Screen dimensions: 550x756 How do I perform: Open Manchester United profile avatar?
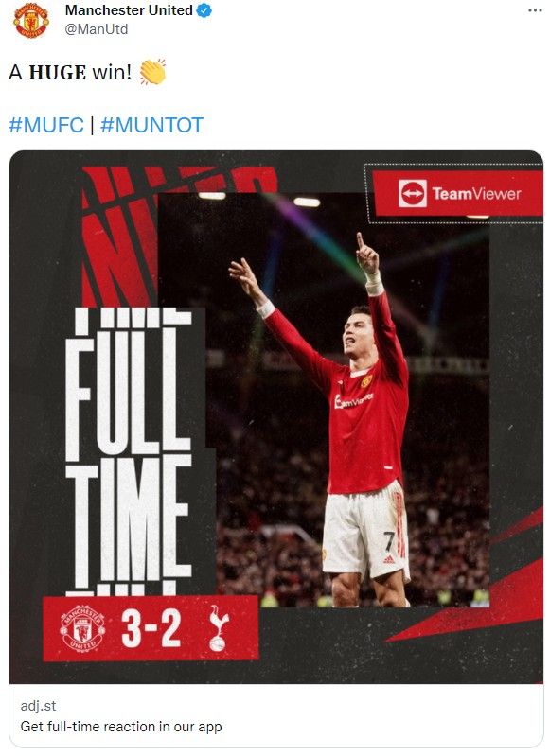31,20
